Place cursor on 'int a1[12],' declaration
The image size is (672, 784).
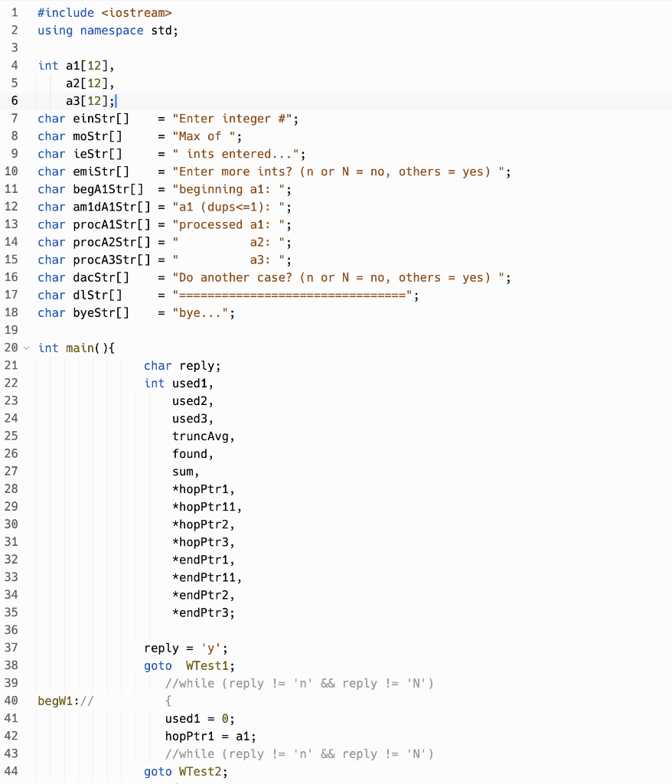point(76,66)
